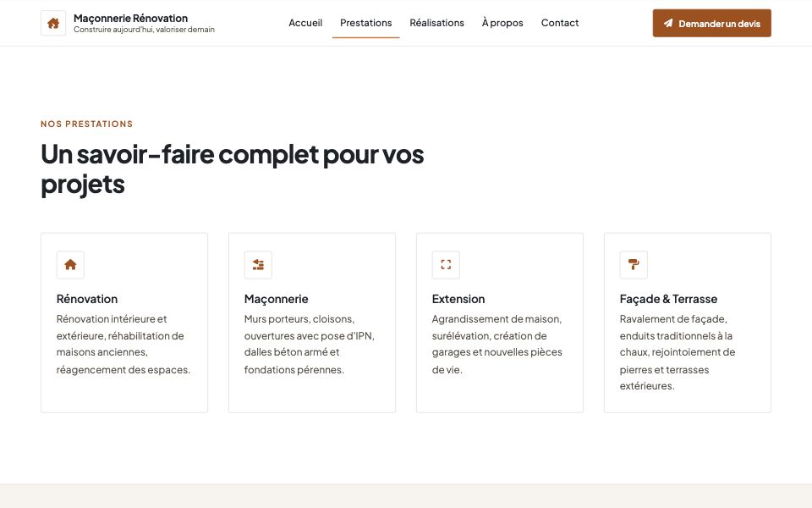Click the Demander un devis button

(711, 24)
